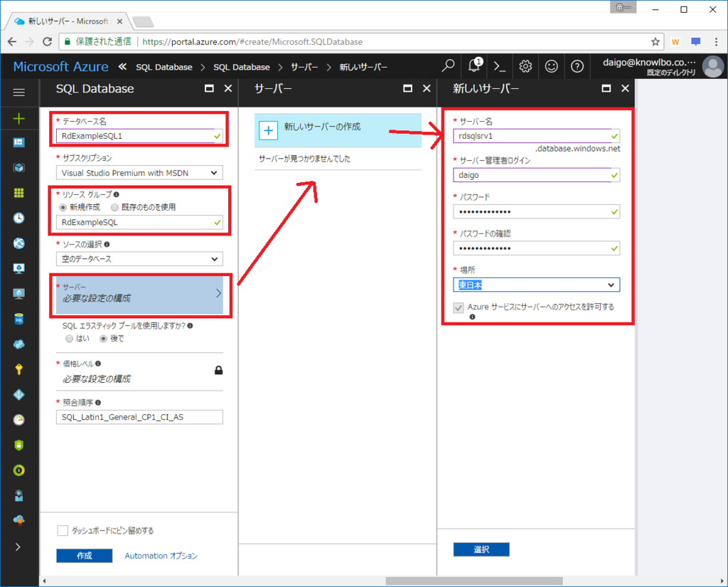Open the Monitor gauge sidebar icon

(x=19, y=420)
